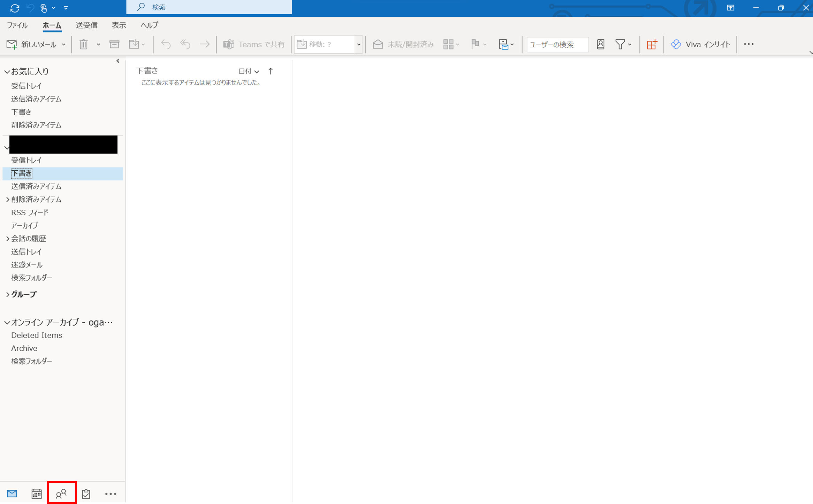Viewport: 813px width, 504px height.
Task: Open the Address Book icon
Action: pos(600,44)
